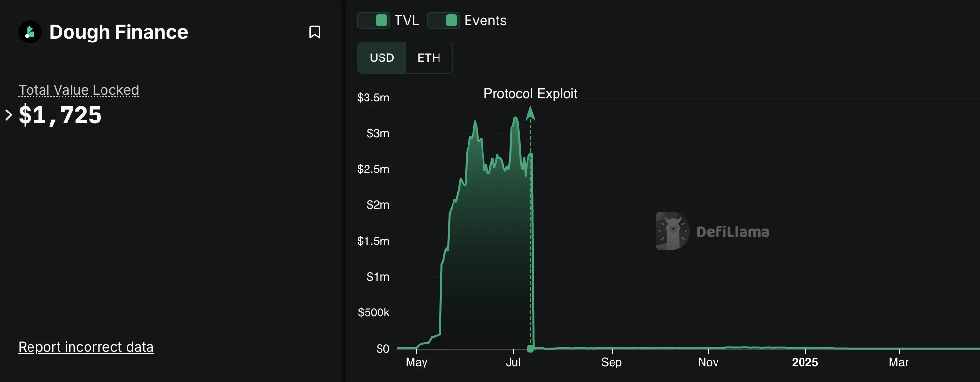Click the Dough Finance title text
Screen dimensions: 980x382
tap(118, 32)
